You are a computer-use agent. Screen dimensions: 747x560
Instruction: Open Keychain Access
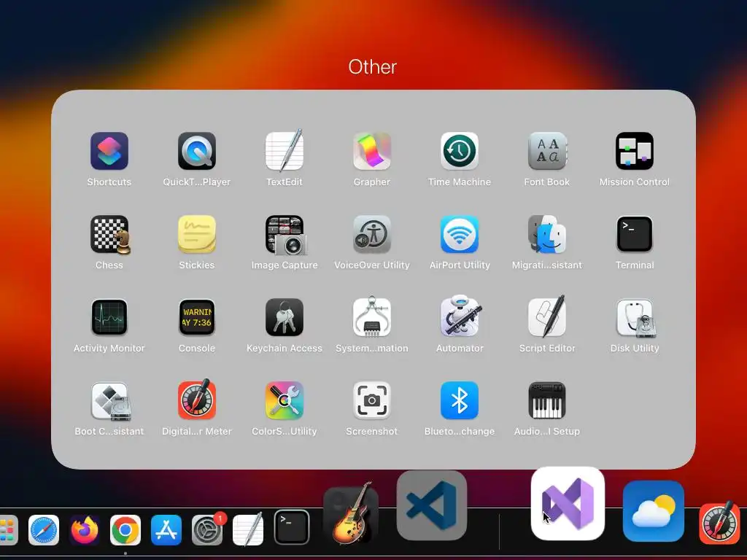tap(285, 318)
